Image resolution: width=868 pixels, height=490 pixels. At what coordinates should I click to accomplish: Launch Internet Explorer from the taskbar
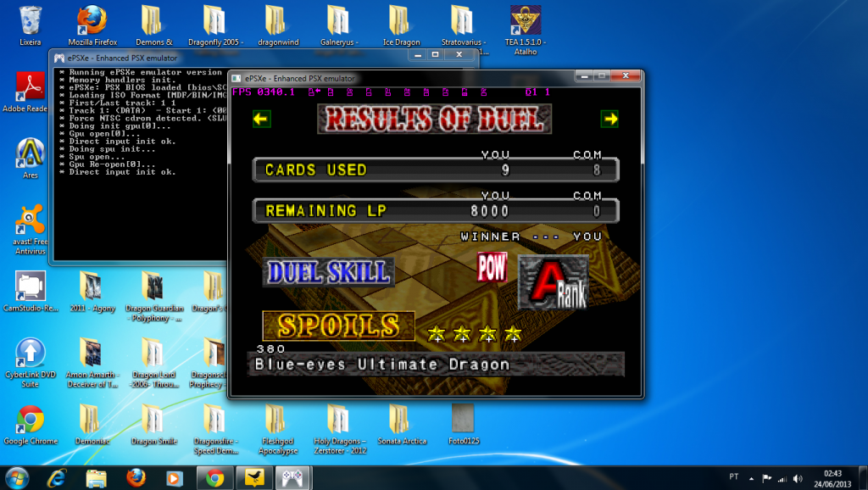point(57,478)
